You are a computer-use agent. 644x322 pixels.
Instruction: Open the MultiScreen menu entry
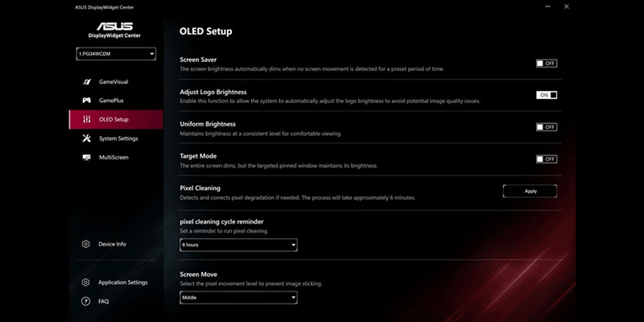tap(114, 157)
